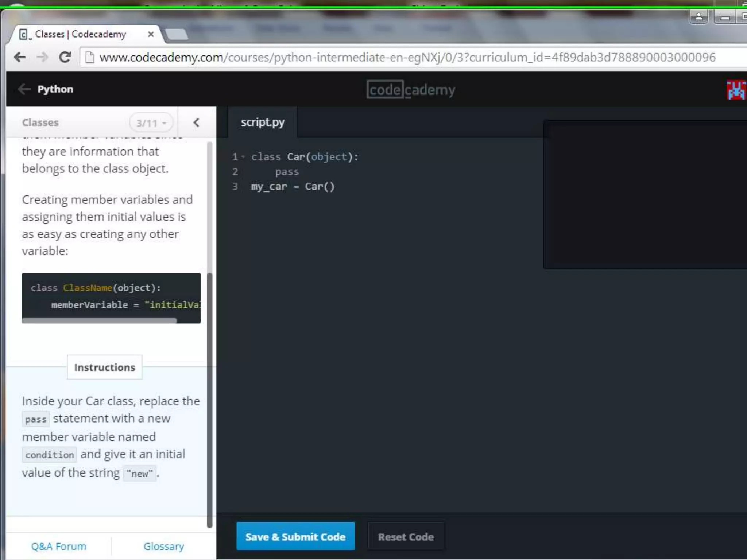Click line 3 my_car = Car() code
747x560 pixels.
click(293, 187)
